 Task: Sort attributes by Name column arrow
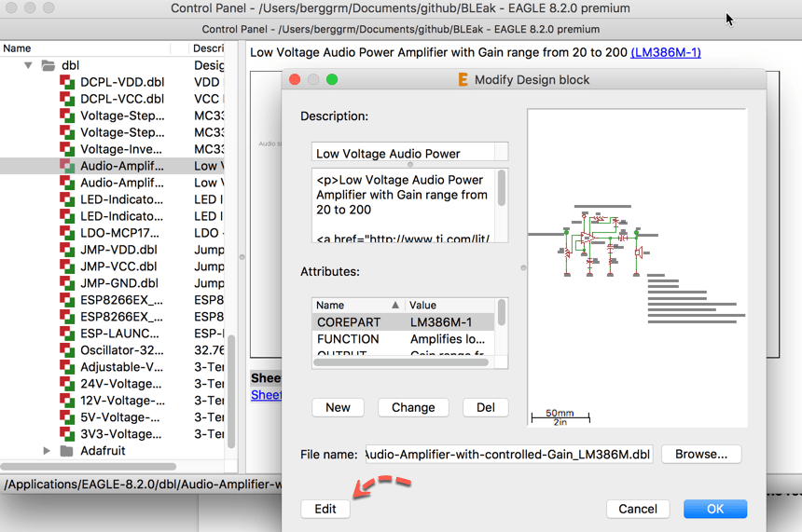(394, 305)
